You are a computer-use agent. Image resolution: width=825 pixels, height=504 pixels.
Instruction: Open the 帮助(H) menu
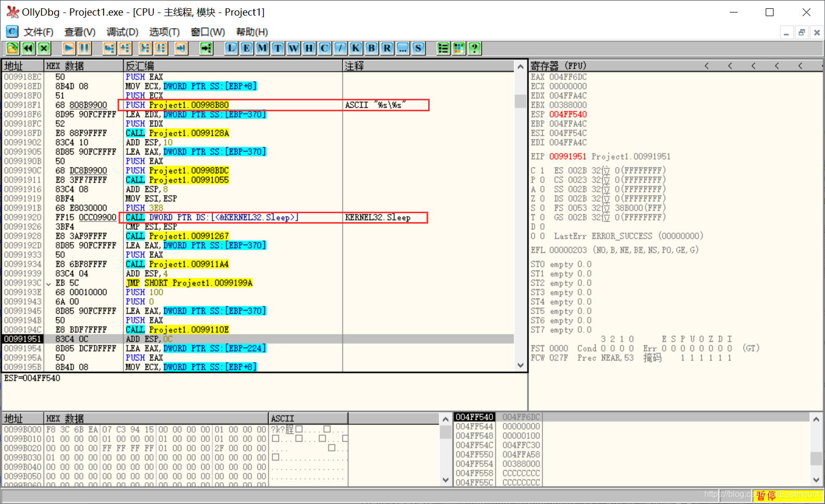click(x=252, y=32)
